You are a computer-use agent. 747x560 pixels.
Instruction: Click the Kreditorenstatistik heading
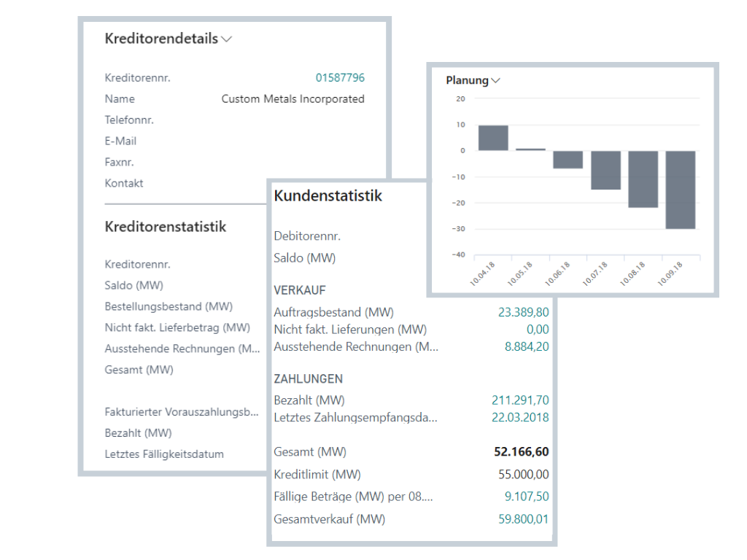pos(166,227)
